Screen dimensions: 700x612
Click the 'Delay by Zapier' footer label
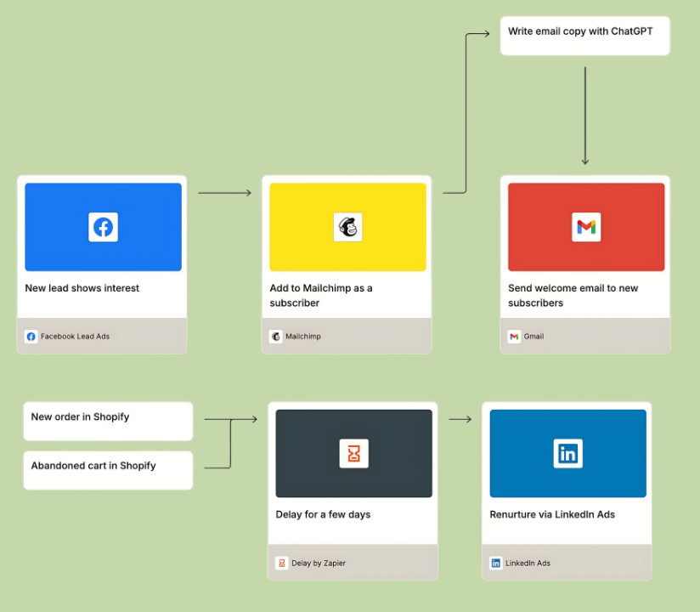(x=319, y=564)
